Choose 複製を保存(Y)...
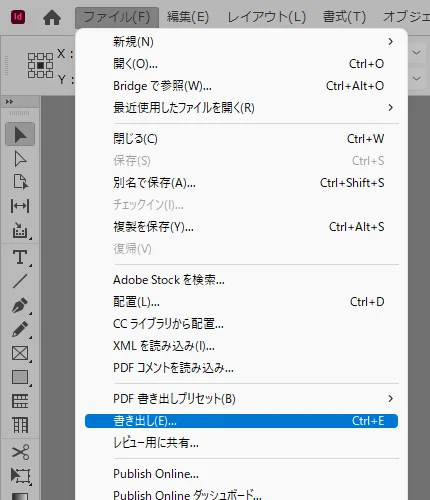Screen dimensions: 430x500 click(241, 227)
